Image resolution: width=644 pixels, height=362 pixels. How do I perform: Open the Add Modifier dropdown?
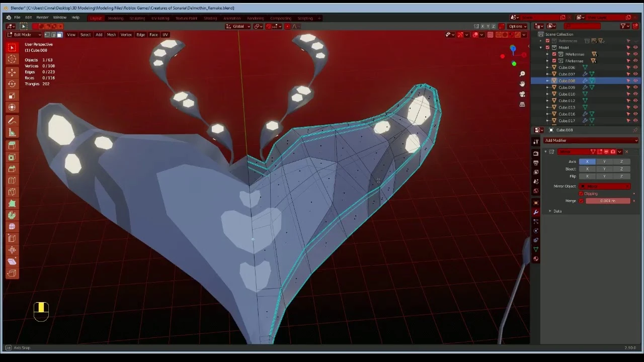[x=591, y=140]
